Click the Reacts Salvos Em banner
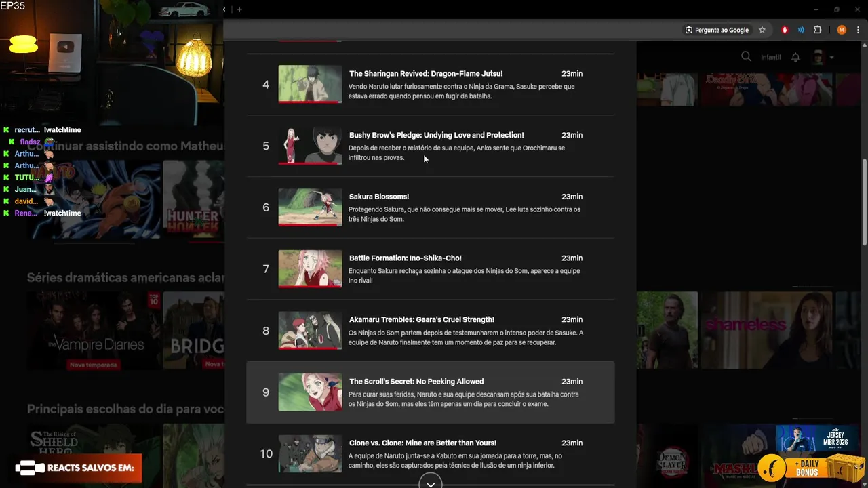The height and width of the screenshot is (488, 868). [78, 468]
